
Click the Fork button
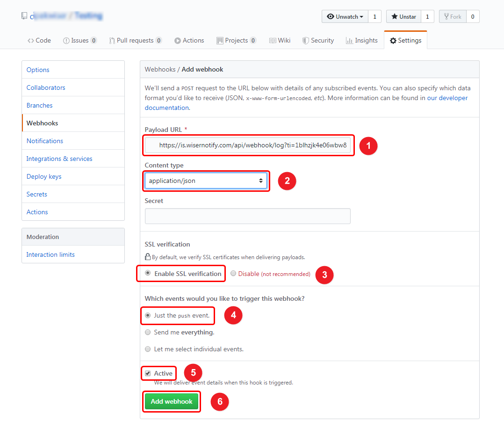click(453, 16)
